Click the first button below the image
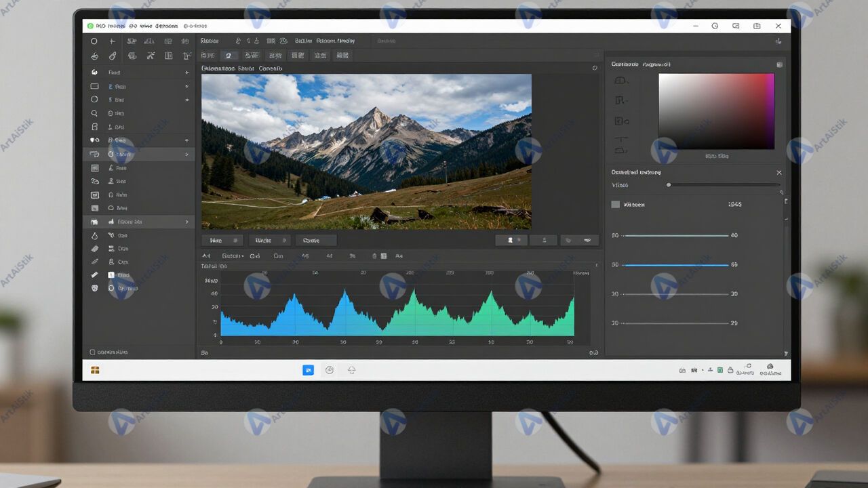 click(222, 240)
